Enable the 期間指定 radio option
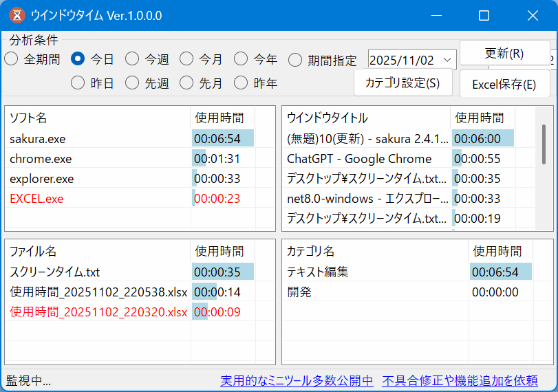The image size is (558, 392). (x=295, y=60)
